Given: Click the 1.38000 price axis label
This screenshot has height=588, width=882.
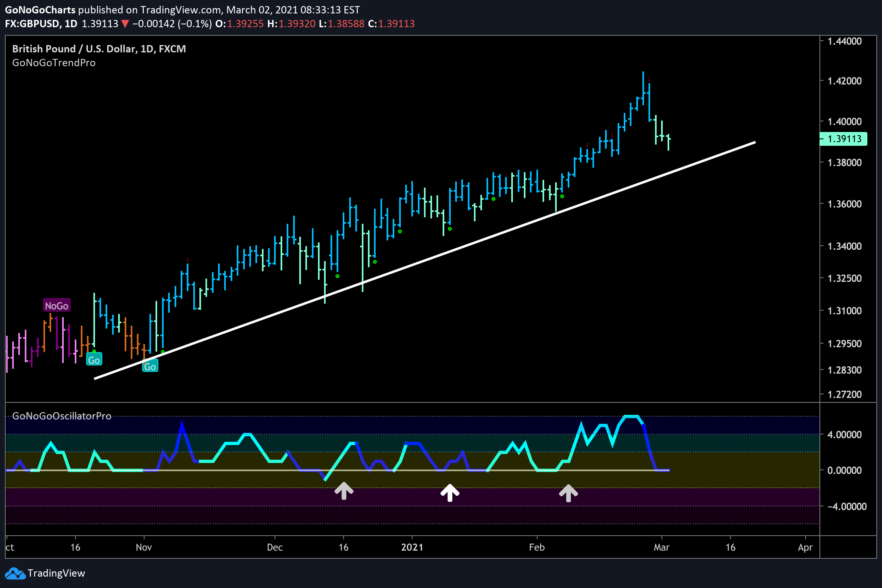Looking at the screenshot, I should point(845,162).
